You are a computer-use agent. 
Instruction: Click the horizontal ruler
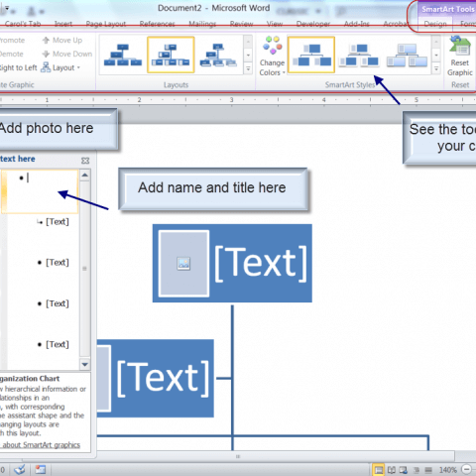click(238, 100)
